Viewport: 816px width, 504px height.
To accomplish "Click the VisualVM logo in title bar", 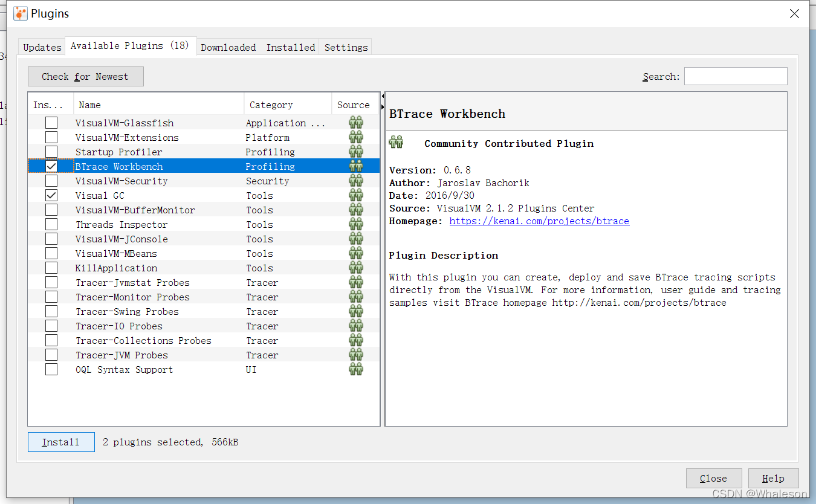I will tap(21, 13).
